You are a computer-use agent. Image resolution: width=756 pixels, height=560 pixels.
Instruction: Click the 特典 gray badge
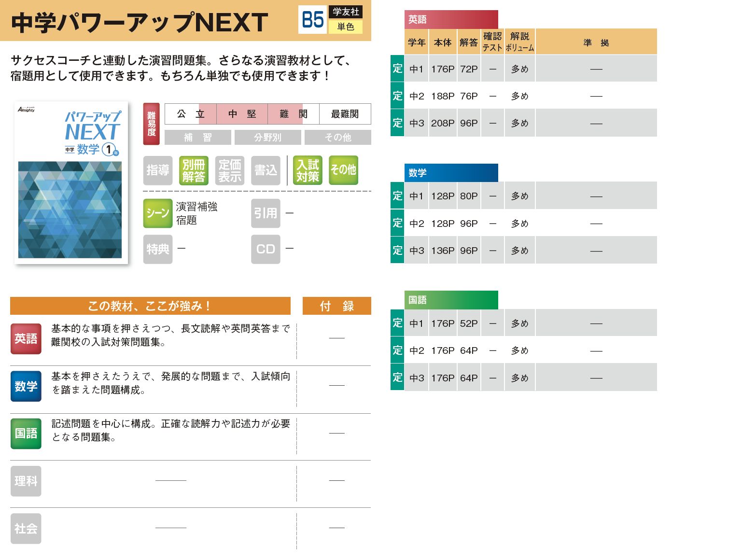point(158,249)
